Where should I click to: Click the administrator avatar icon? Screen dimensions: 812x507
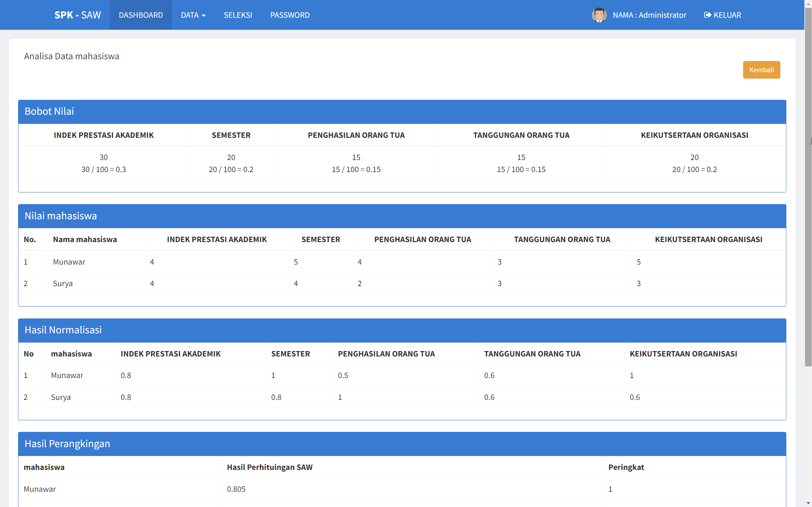tap(599, 15)
